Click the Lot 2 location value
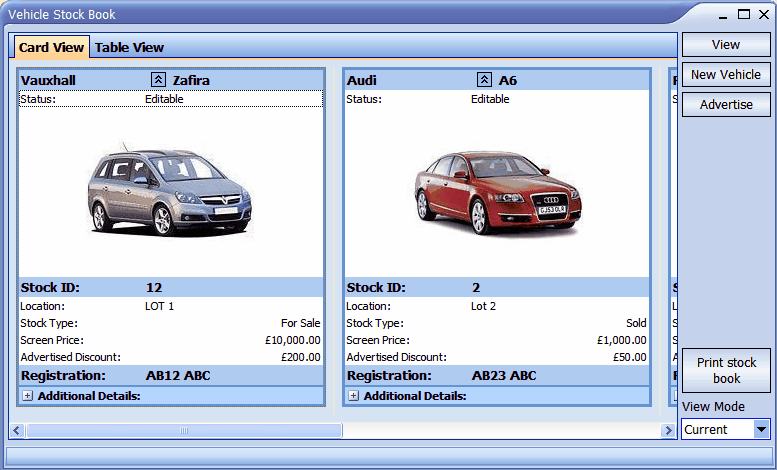The image size is (777, 470). coord(483,306)
